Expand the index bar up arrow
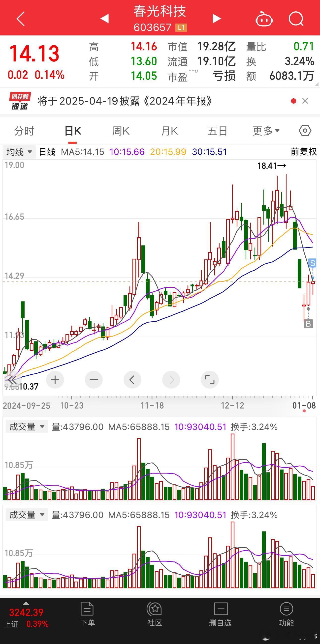 26,603
